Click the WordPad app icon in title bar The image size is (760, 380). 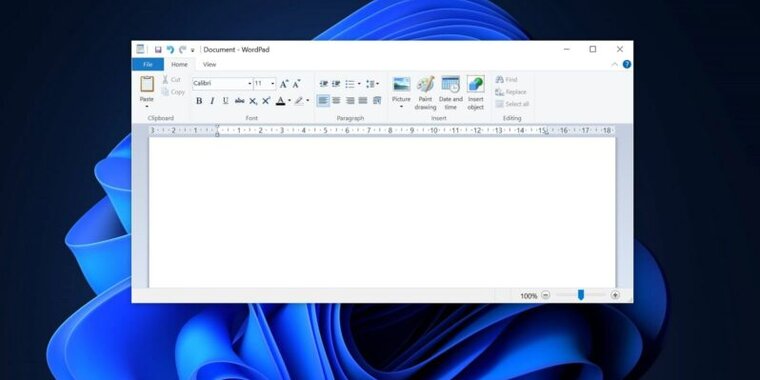click(x=141, y=49)
